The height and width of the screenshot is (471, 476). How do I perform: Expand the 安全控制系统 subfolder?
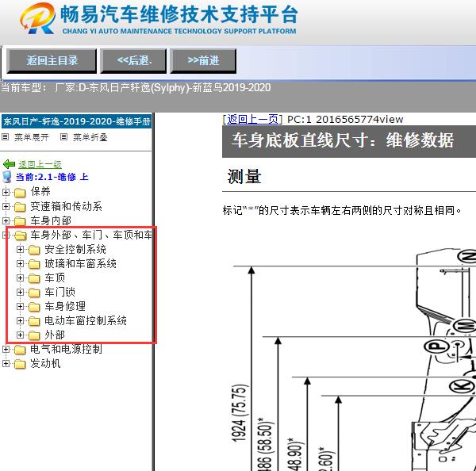coord(20,249)
